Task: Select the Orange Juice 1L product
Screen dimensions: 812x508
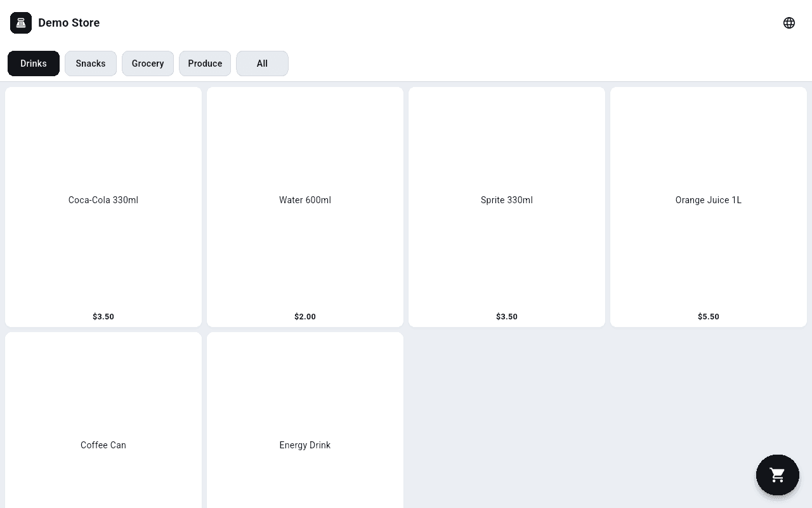Action: tap(709, 207)
